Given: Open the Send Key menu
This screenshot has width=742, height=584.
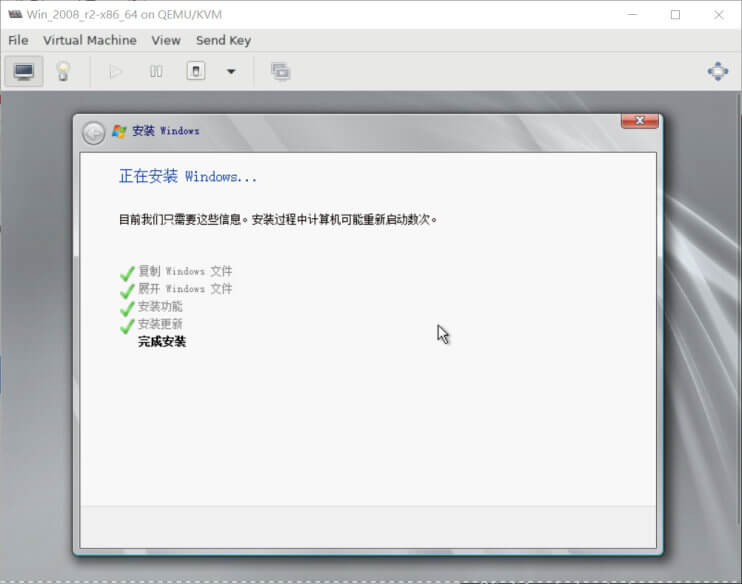Looking at the screenshot, I should tap(223, 41).
